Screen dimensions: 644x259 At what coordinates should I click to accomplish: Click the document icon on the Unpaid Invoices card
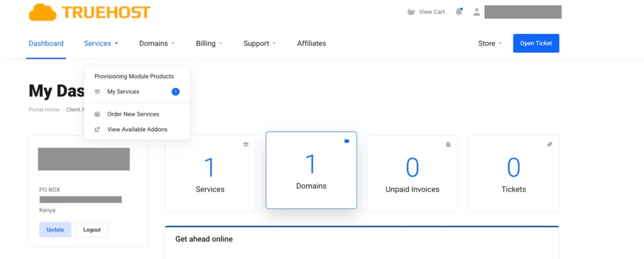[448, 145]
